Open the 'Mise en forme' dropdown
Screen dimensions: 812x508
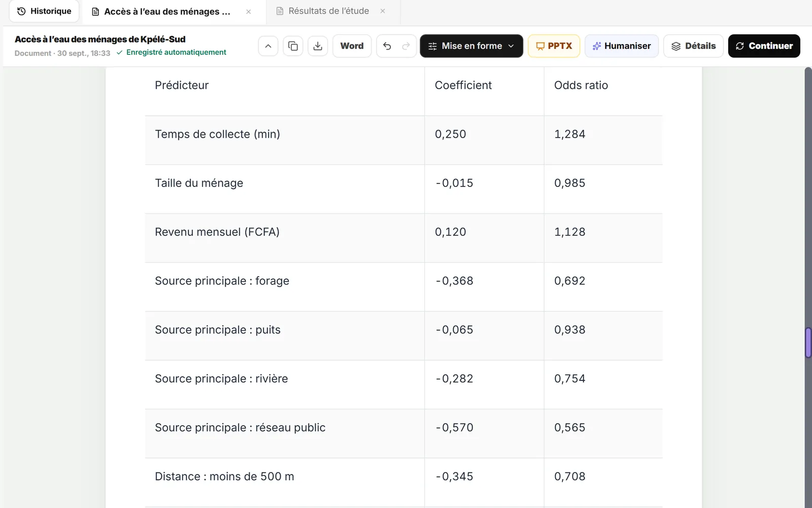(471, 46)
